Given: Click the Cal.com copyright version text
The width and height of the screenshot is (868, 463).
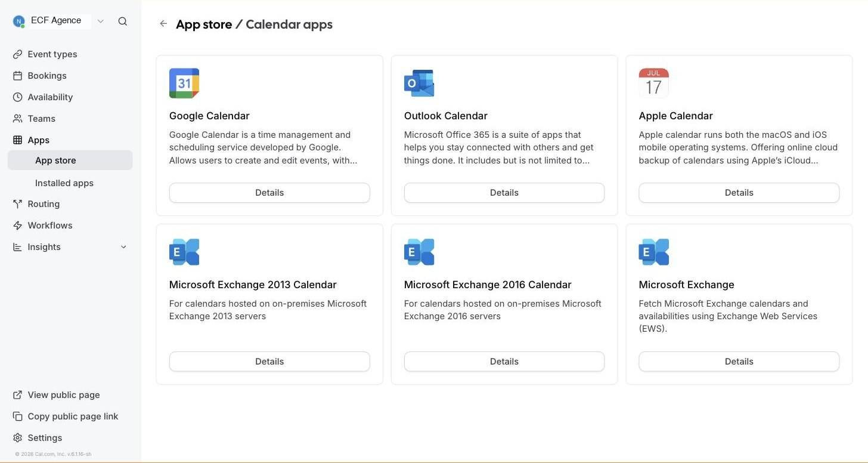Looking at the screenshot, I should (53, 454).
